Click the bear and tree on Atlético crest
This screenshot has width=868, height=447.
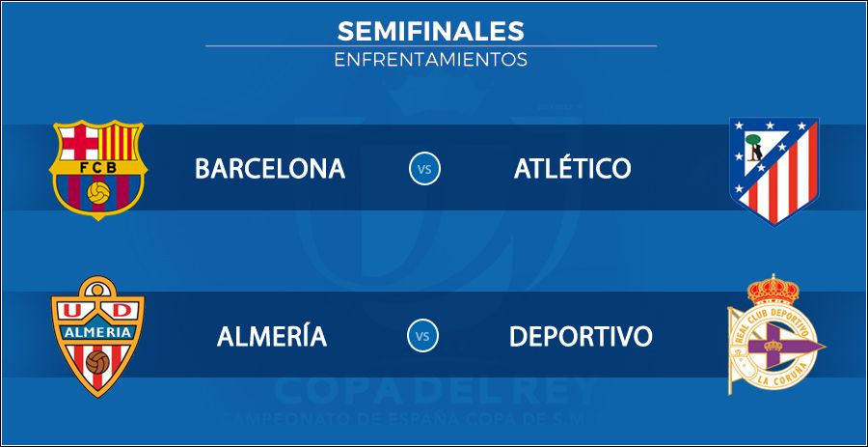pyautogui.click(x=754, y=148)
